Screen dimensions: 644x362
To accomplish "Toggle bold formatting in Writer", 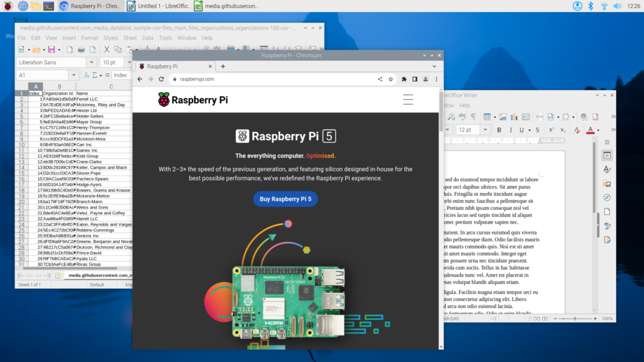I will [499, 129].
